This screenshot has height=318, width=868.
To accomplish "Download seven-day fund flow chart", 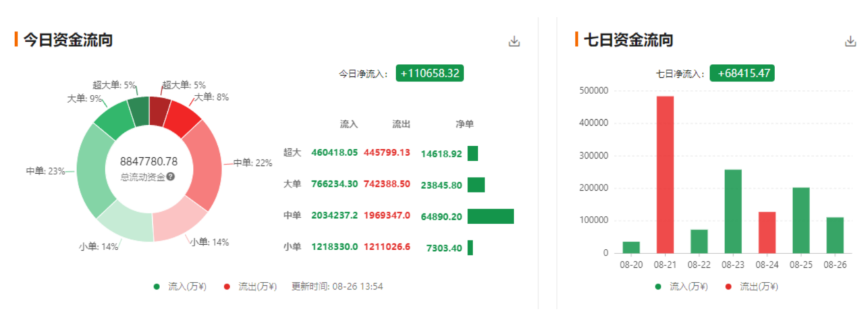I will [850, 41].
